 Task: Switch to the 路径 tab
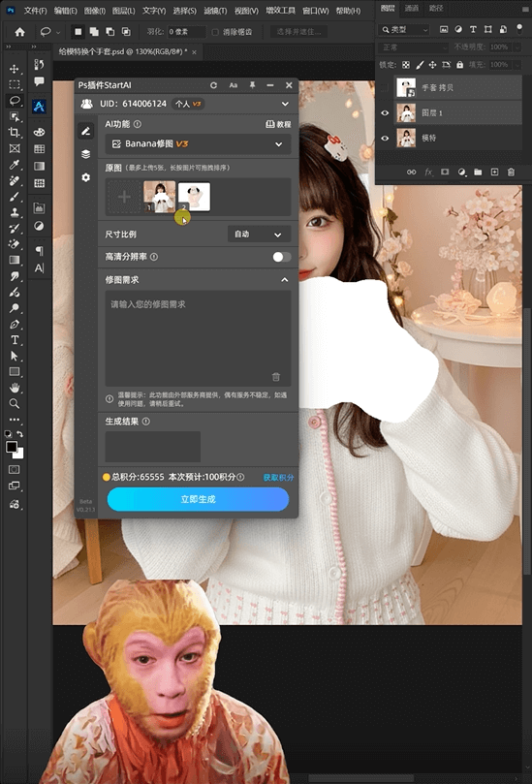click(x=435, y=8)
